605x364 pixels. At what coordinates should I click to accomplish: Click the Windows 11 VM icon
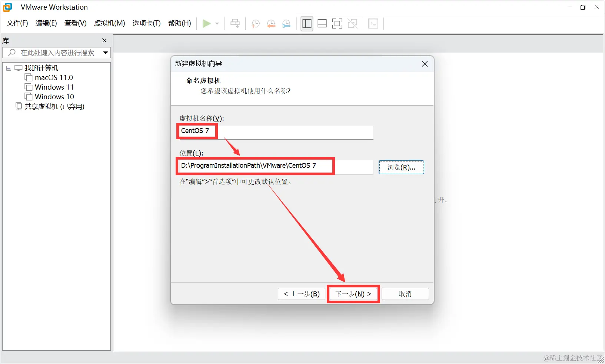pos(29,87)
